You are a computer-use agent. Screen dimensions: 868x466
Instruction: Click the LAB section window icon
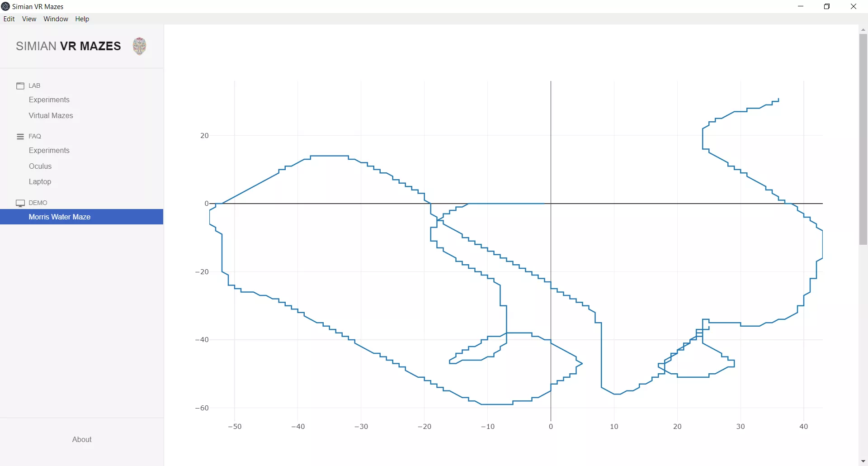click(x=20, y=86)
